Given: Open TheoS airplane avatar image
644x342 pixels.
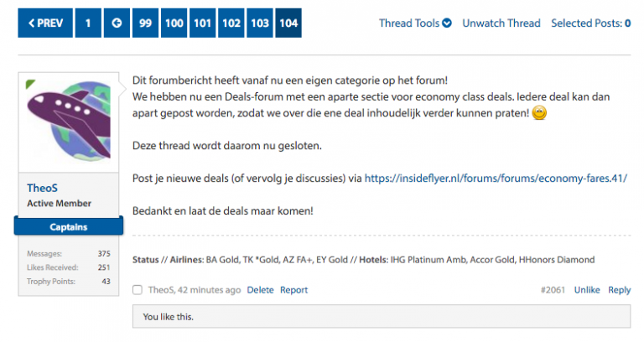Looking at the screenshot, I should coord(69,122).
